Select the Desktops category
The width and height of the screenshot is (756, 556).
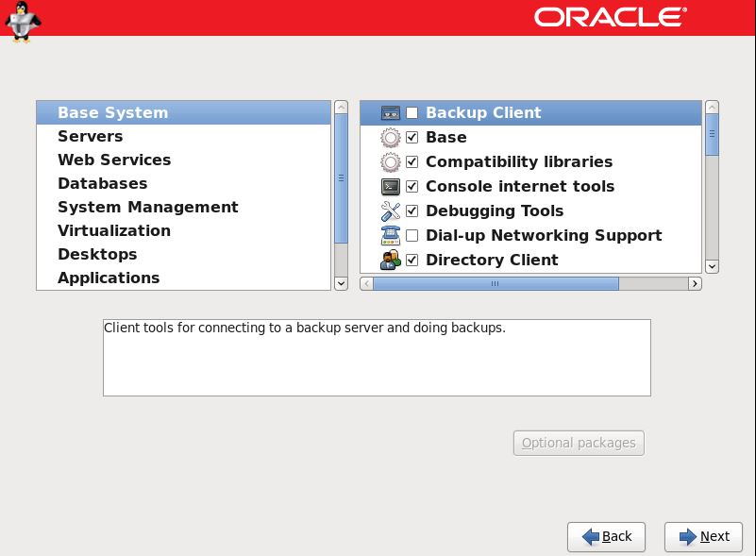(x=184, y=255)
